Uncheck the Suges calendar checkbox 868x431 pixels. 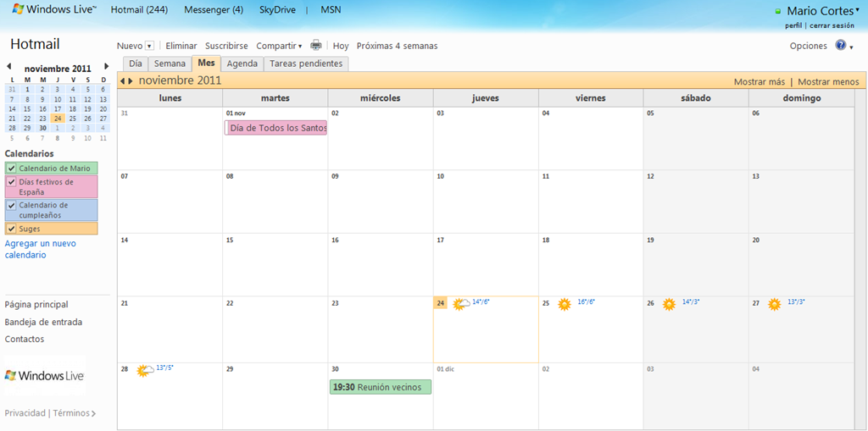coord(12,229)
